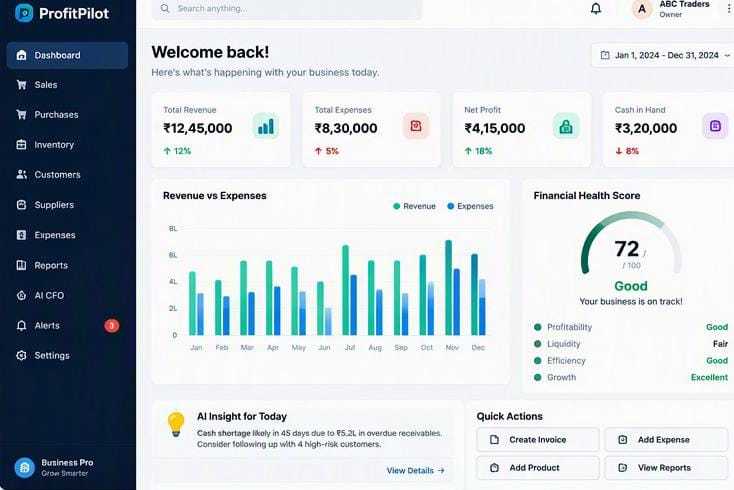Screen dimensions: 734x490
Task: Click the Business Pro plan badge icon
Action: (24, 467)
